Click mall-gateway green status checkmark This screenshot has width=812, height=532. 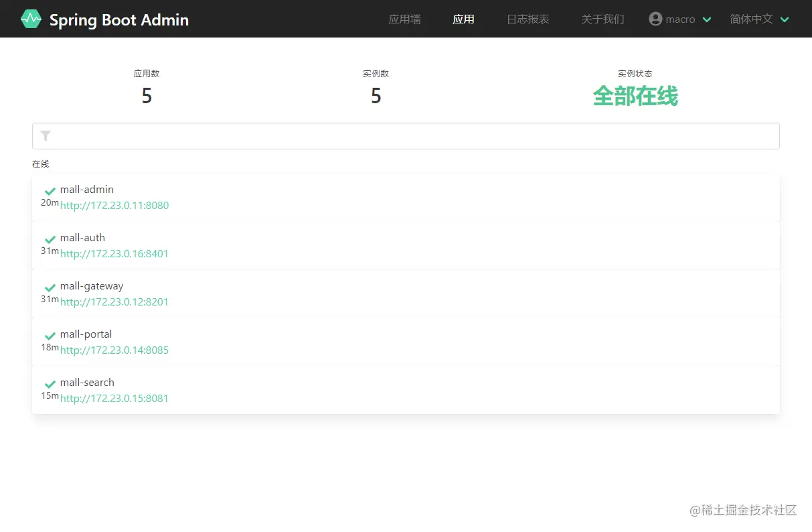tap(50, 287)
